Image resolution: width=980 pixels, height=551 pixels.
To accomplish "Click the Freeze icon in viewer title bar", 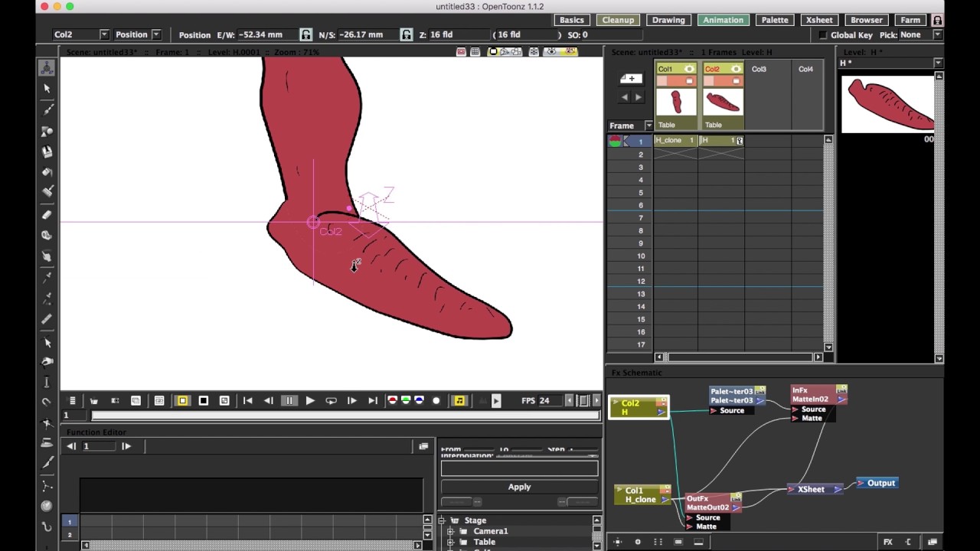I will coord(534,51).
